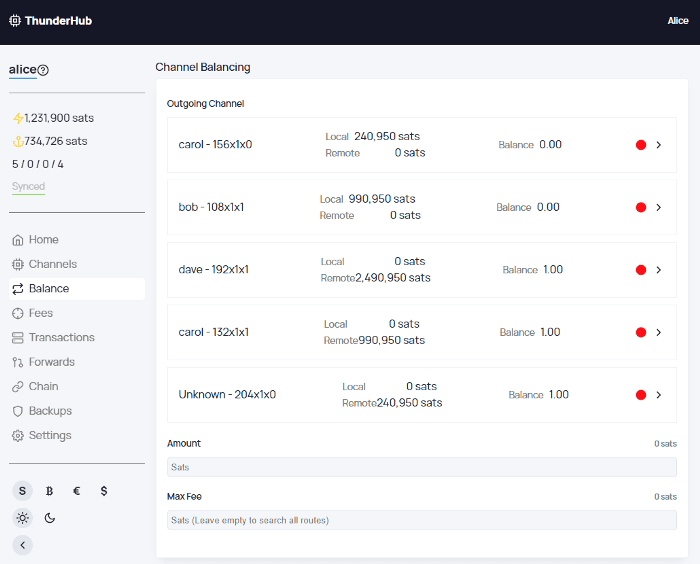Click the Channel Balancing heading

pyautogui.click(x=203, y=67)
